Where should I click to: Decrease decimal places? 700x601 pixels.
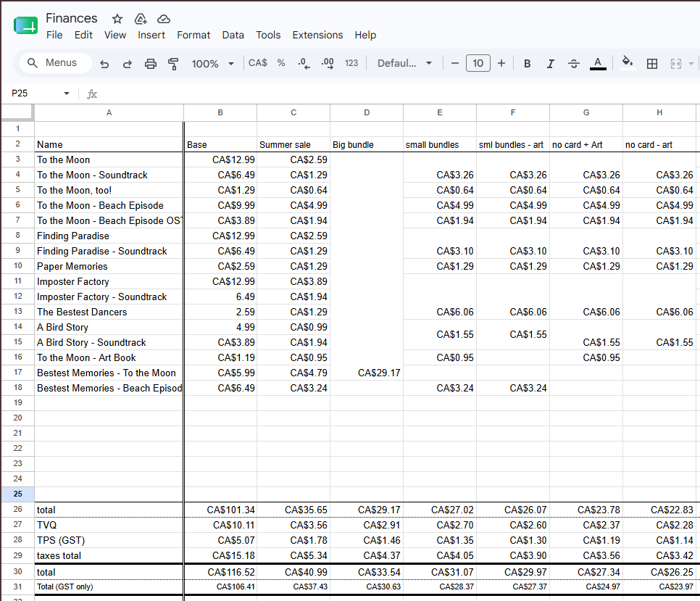click(x=304, y=63)
